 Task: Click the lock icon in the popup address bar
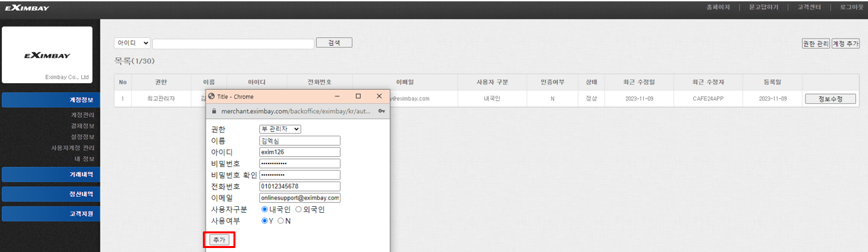(x=214, y=111)
